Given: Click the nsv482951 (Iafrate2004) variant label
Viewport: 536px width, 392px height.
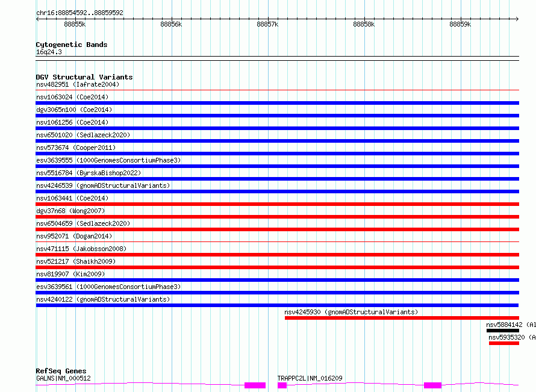Looking at the screenshot, I should pyautogui.click(x=78, y=84).
